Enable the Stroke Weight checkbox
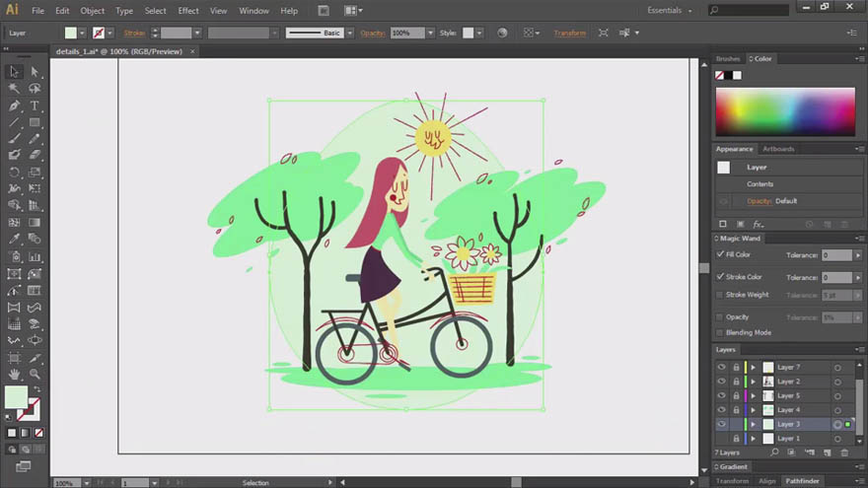This screenshot has height=488, width=868. [x=720, y=295]
